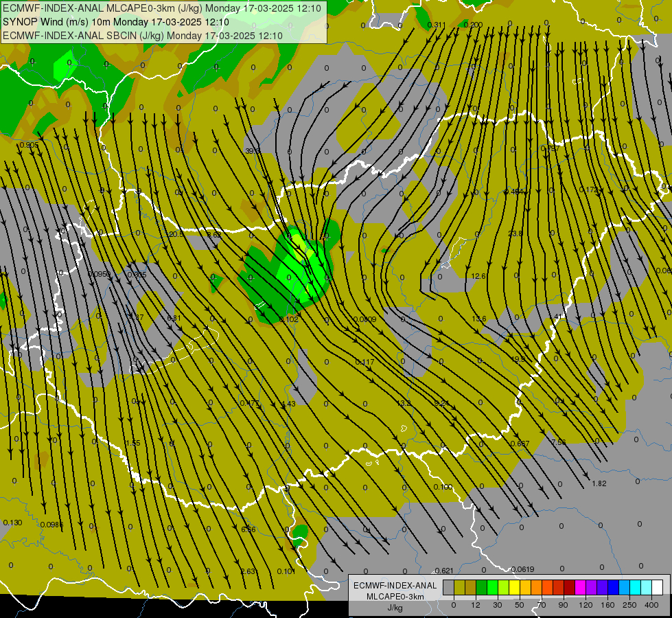Click the violet-indigo legend swatch
The height and width of the screenshot is (618, 672).
(x=602, y=588)
